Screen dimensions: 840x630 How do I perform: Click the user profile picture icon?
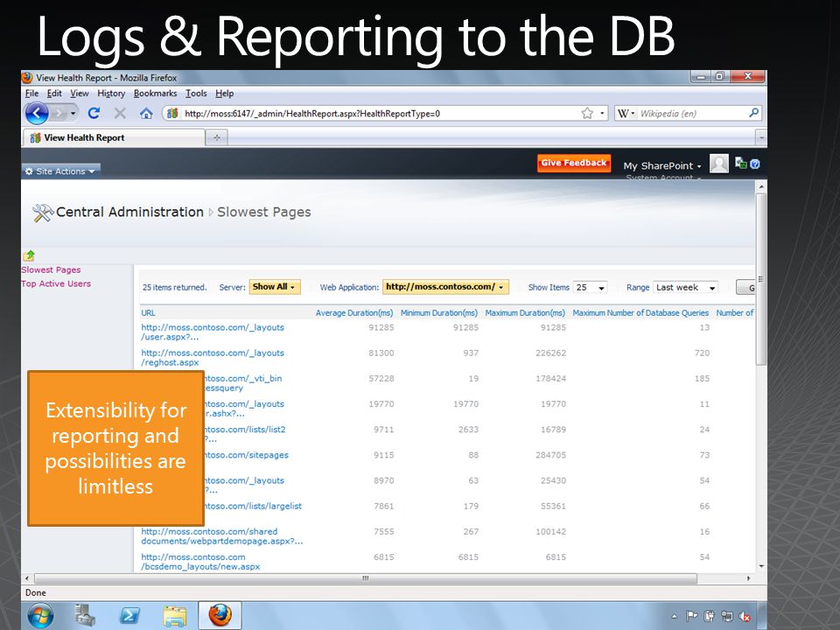click(719, 164)
